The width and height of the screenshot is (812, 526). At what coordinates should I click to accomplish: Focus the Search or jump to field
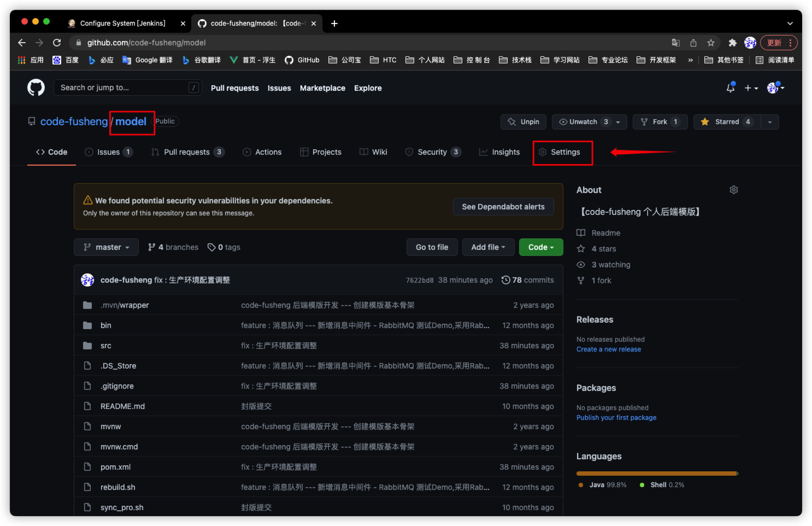pyautogui.click(x=123, y=88)
